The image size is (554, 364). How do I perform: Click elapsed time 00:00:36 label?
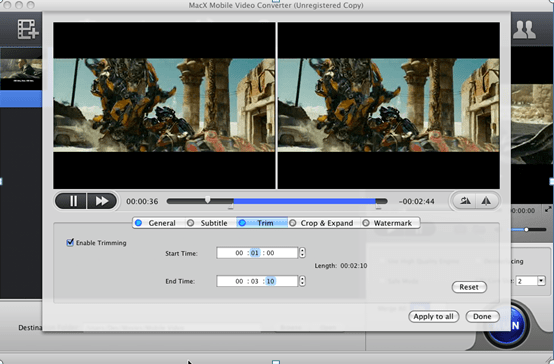142,201
